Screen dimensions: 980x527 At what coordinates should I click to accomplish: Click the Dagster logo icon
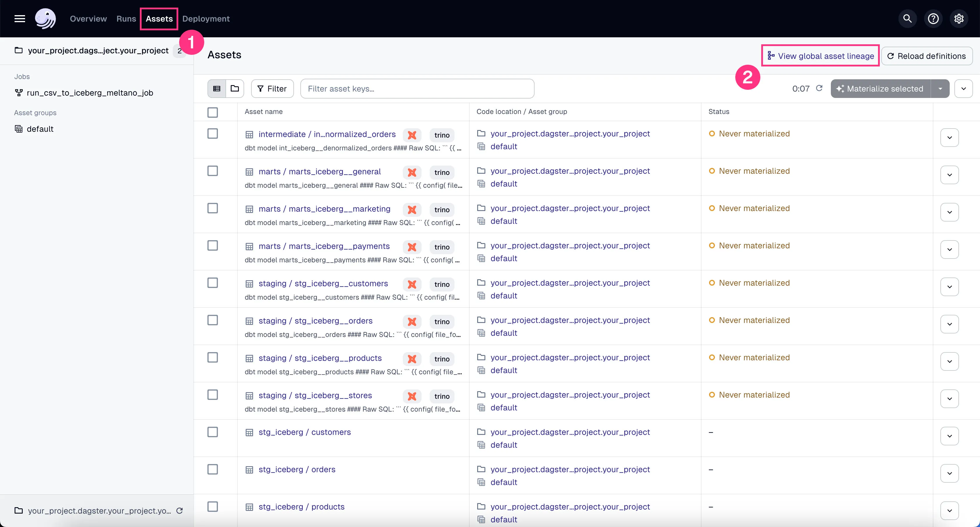[x=45, y=19]
